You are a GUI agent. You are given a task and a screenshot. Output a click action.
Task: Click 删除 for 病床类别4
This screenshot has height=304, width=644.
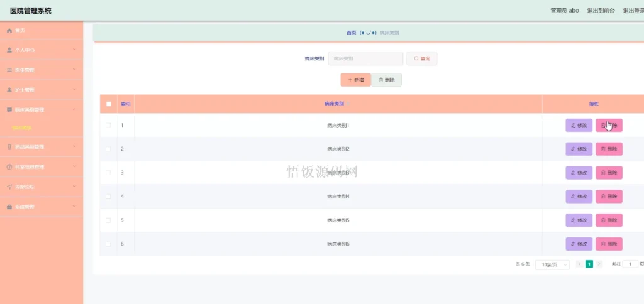609,197
